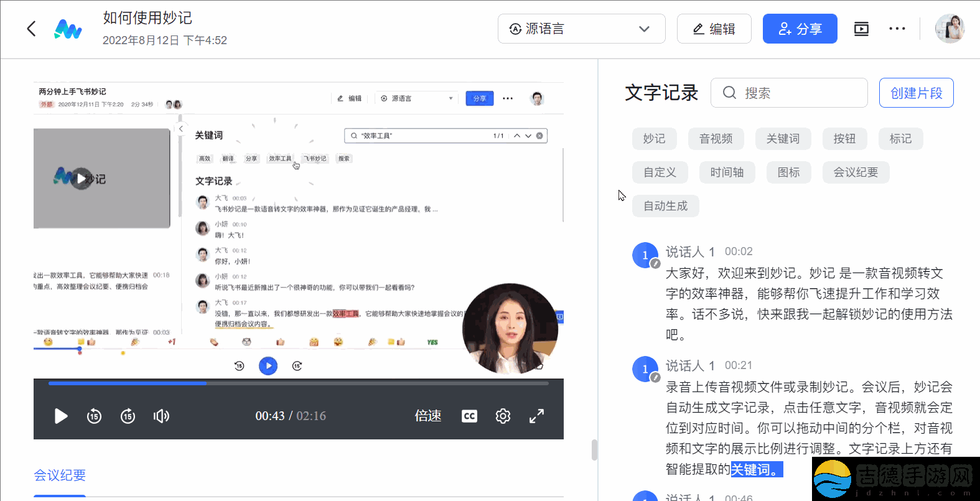Click the 00:43 / 02:16 time display
The image size is (980, 501).
coord(291,416)
